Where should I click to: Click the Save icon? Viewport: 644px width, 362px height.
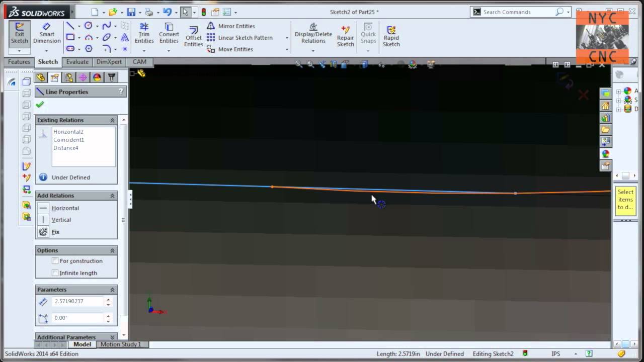[131, 12]
